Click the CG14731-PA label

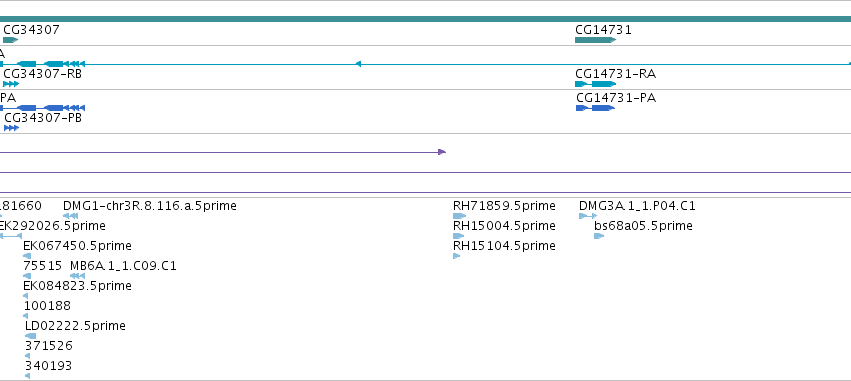tap(616, 98)
